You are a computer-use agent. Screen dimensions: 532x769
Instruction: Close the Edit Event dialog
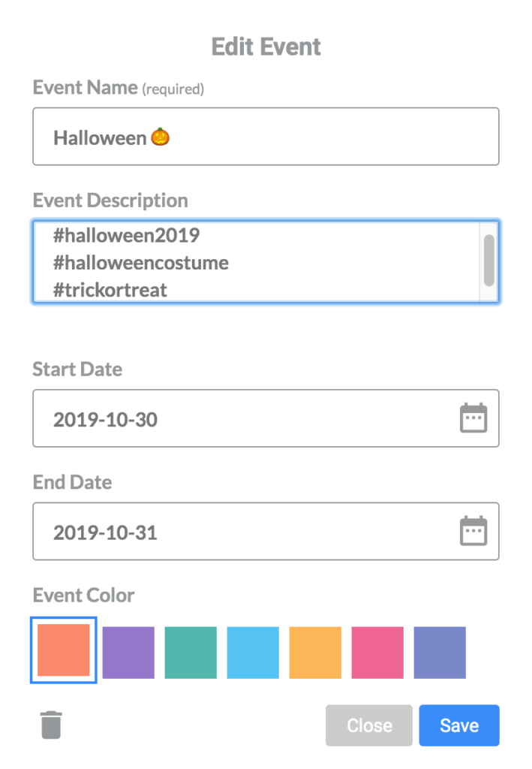(368, 725)
